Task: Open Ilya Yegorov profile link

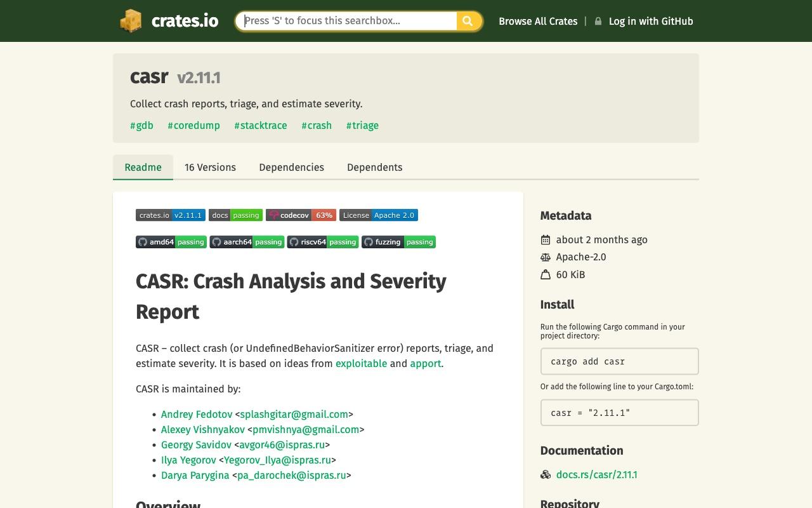Action: pos(188,460)
